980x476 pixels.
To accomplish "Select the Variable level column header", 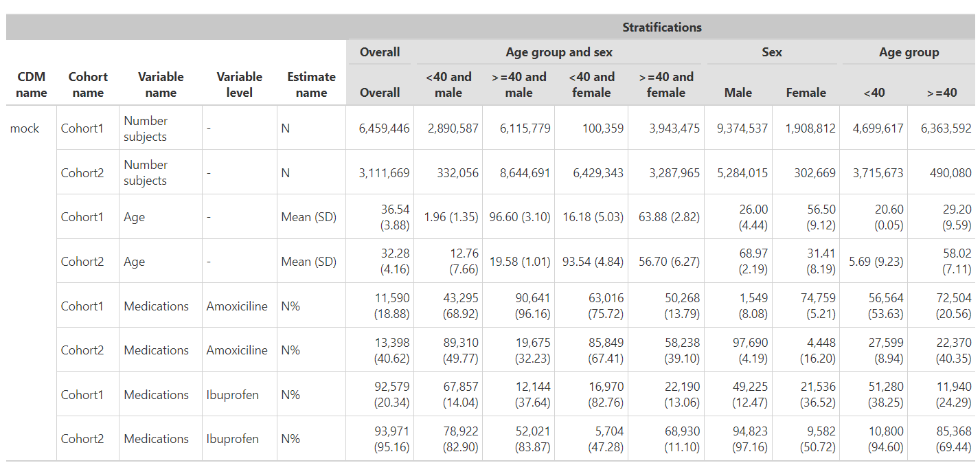I will [x=239, y=84].
